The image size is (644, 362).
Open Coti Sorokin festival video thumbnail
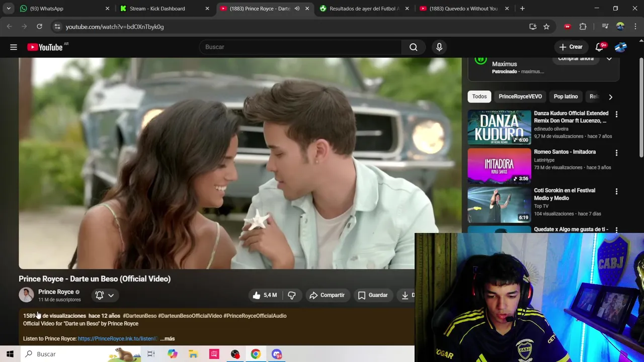point(499,205)
